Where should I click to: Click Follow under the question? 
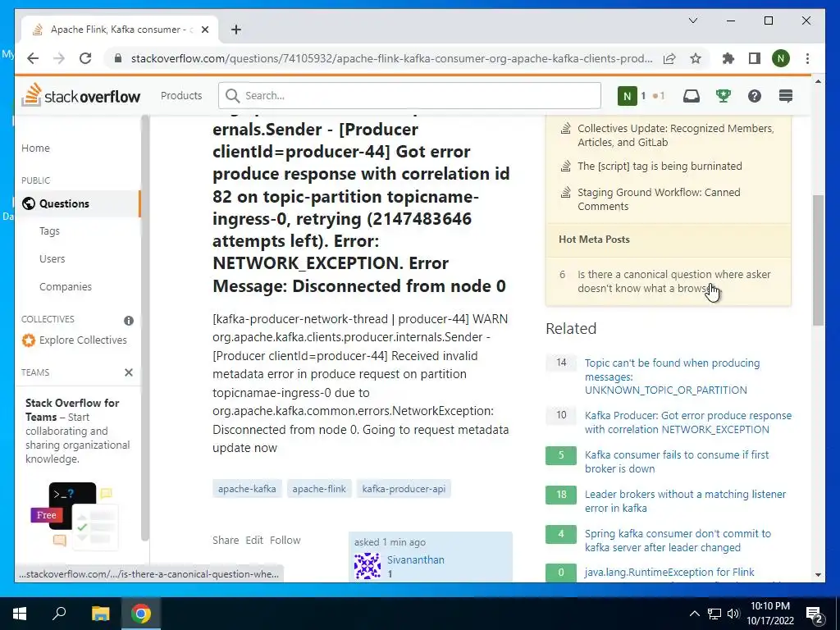pos(285,540)
